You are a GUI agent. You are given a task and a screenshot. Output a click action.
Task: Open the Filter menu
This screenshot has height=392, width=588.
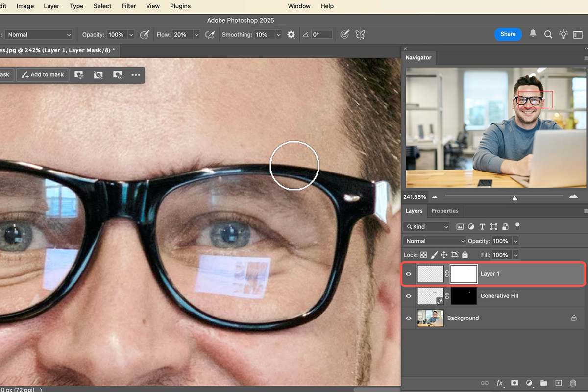(129, 6)
